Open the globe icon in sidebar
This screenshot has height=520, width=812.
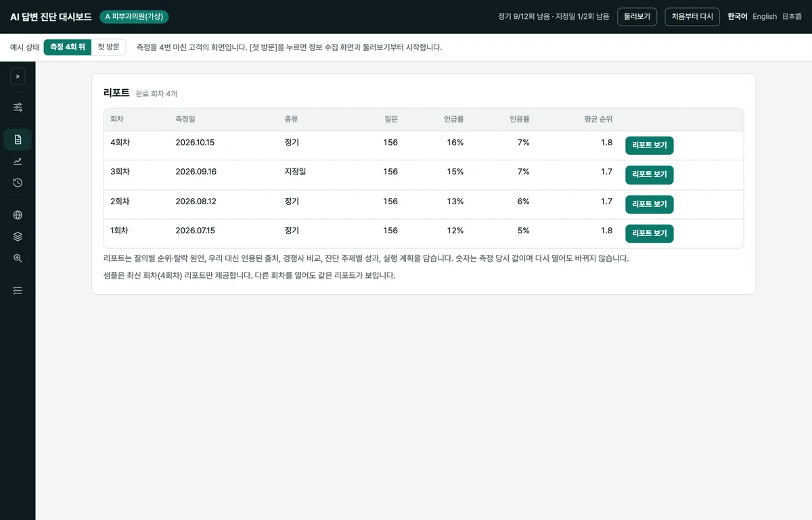coord(18,215)
